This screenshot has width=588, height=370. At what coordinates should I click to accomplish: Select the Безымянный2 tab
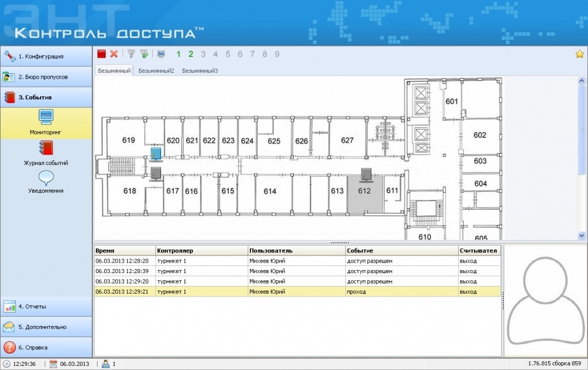(x=156, y=70)
